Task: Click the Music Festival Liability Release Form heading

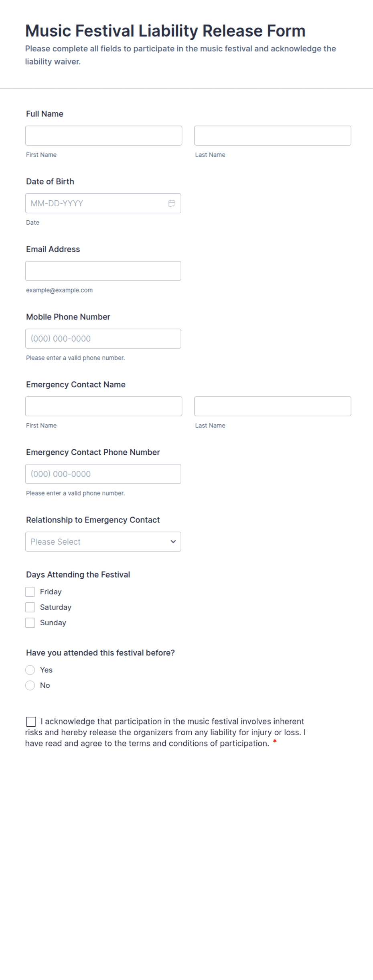Action: pos(165,30)
